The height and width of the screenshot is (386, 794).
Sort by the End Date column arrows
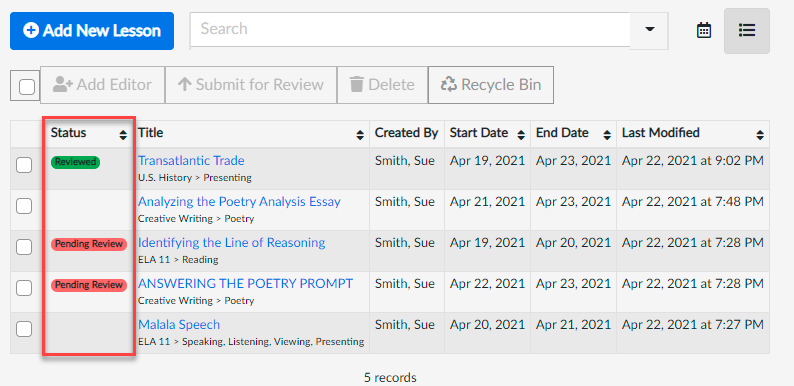click(x=607, y=135)
